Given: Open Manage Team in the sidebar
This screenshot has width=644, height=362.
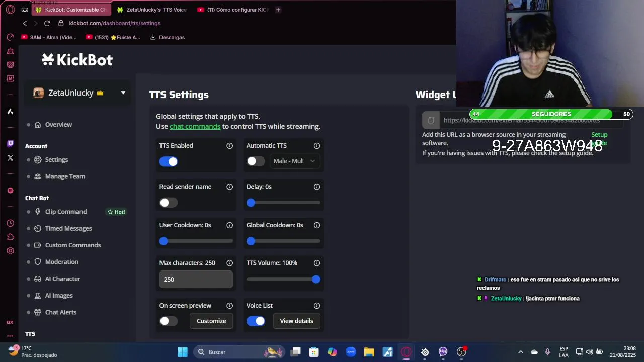Looking at the screenshot, I should pyautogui.click(x=65, y=176).
